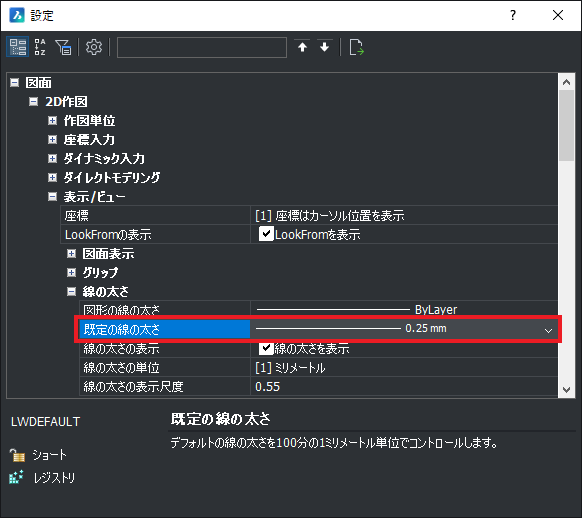The width and height of the screenshot is (582, 518).
Task: Toggle 線の太さを表示 checkbox
Action: pyautogui.click(x=266, y=348)
